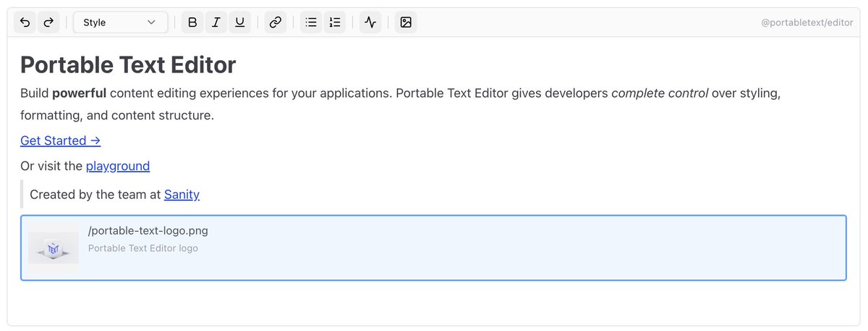Click 'Created by the team at' quote text

(x=95, y=194)
